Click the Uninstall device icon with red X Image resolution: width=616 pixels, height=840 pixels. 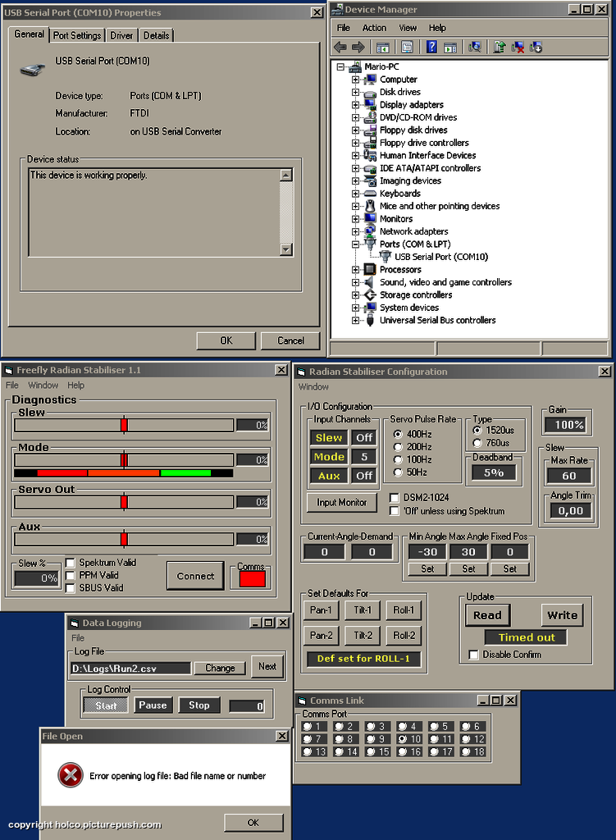click(518, 47)
